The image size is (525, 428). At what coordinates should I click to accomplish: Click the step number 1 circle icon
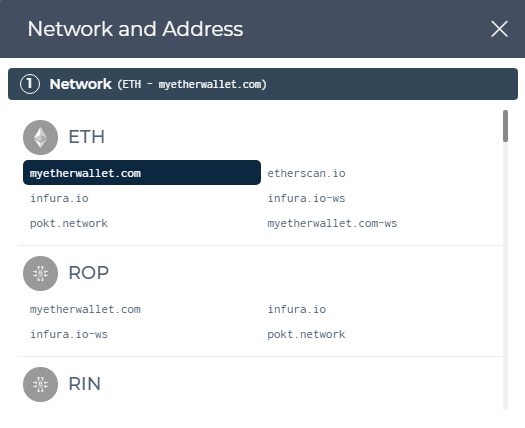pos(30,84)
